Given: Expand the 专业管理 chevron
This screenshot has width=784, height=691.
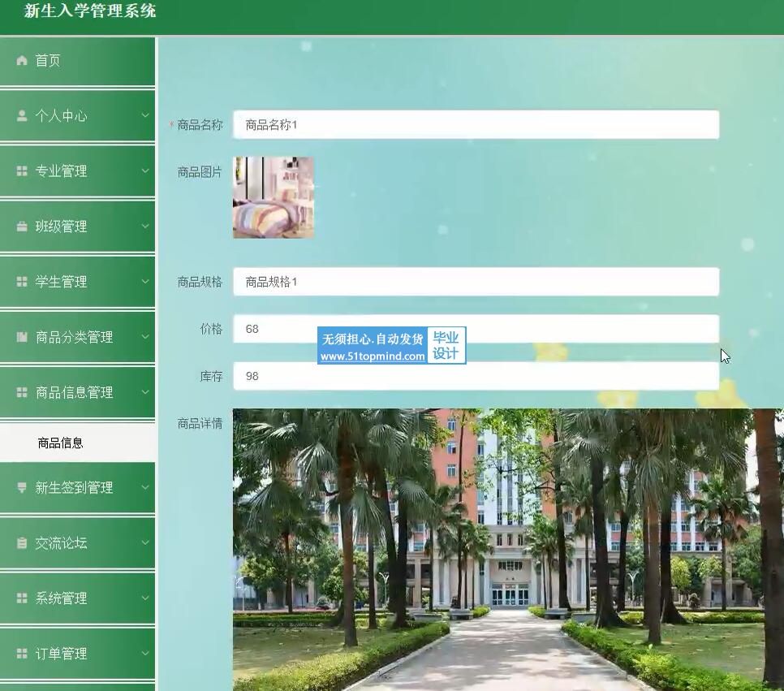Looking at the screenshot, I should coord(145,171).
